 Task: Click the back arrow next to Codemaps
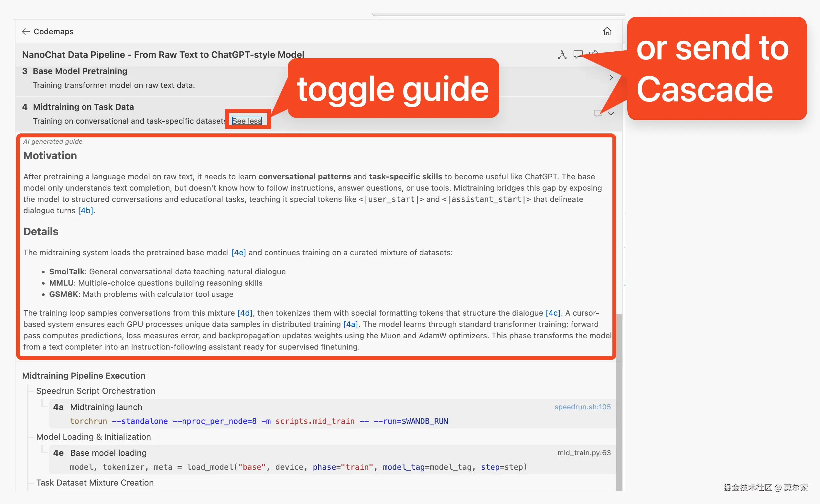point(26,31)
